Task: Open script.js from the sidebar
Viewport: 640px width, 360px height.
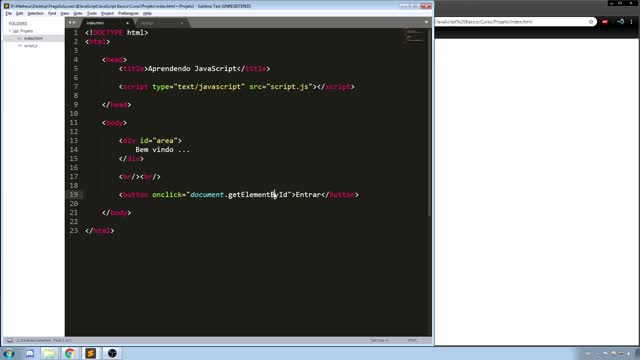Action: click(31, 46)
